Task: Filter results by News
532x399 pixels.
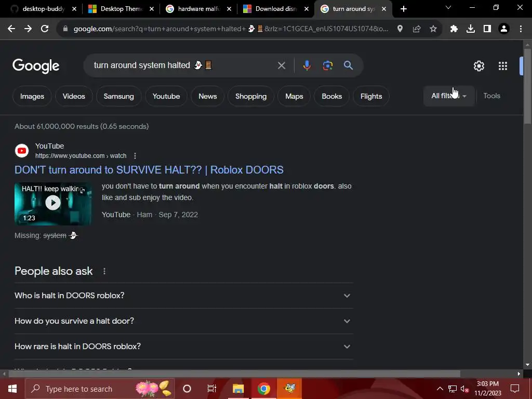Action: coord(208,96)
